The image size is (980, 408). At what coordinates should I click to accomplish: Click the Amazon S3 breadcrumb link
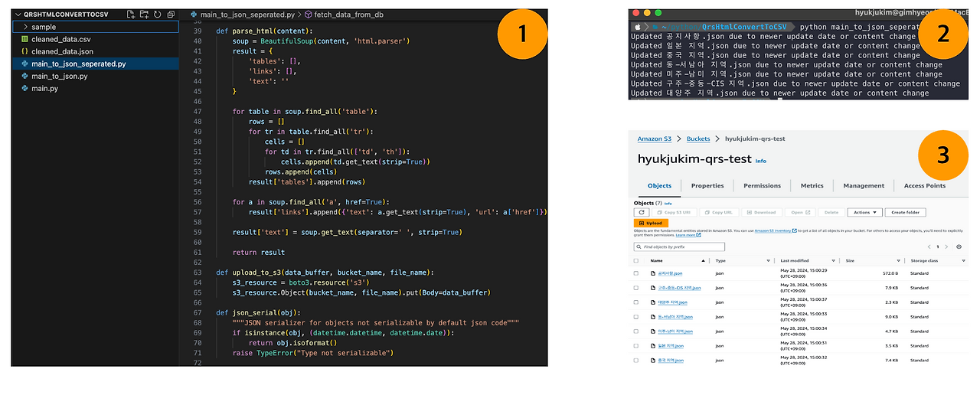point(655,139)
